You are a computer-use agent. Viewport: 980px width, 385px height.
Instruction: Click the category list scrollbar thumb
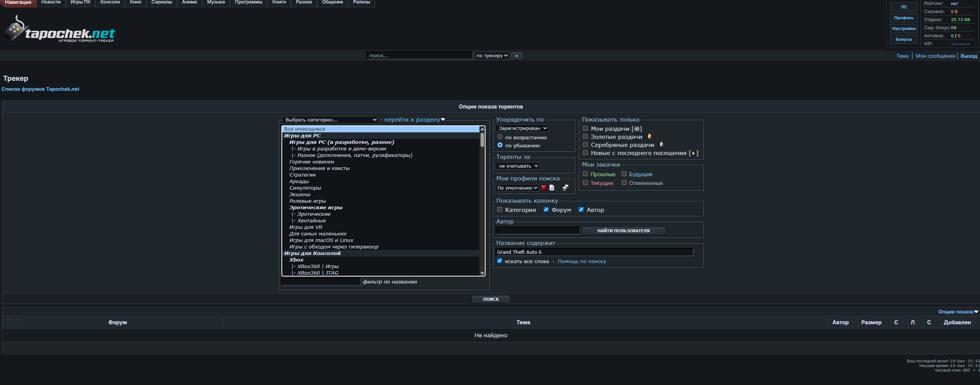pyautogui.click(x=482, y=140)
